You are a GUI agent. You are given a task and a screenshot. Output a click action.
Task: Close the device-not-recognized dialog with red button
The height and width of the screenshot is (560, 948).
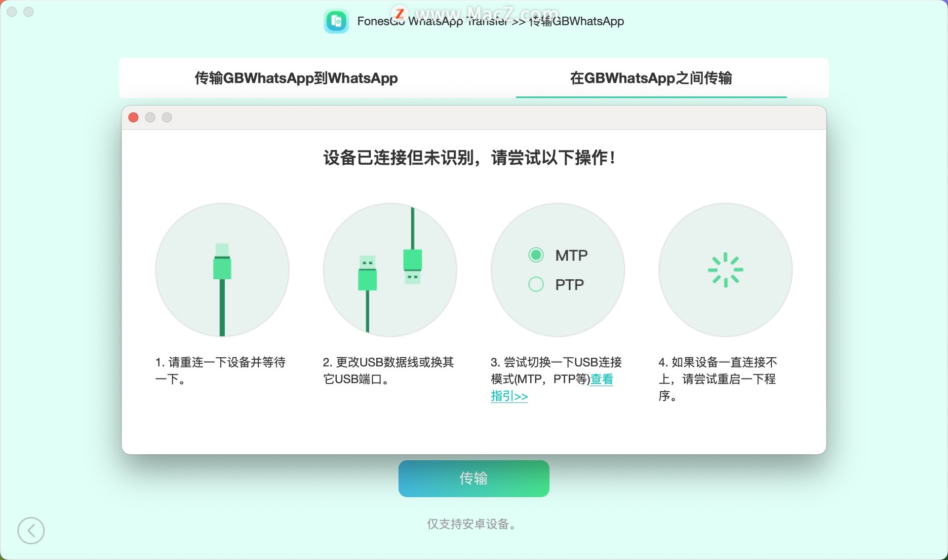pos(133,117)
